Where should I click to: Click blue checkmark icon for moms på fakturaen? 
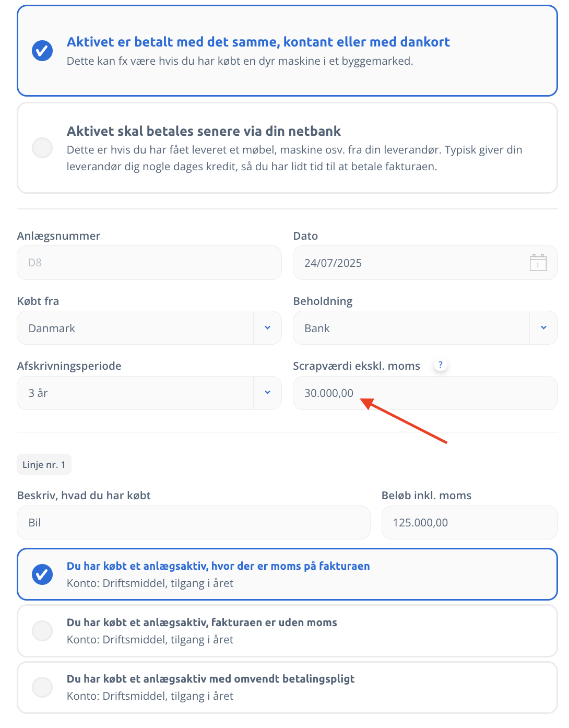(42, 574)
